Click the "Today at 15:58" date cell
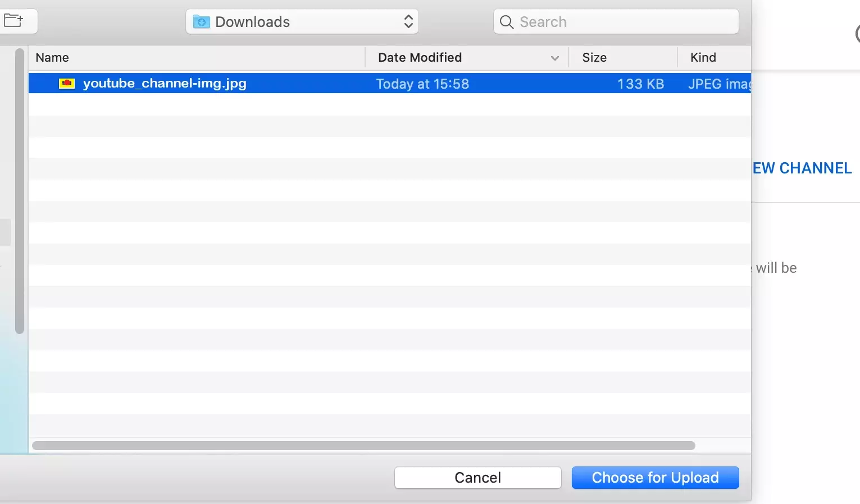Image resolution: width=860 pixels, height=504 pixels. tap(422, 84)
